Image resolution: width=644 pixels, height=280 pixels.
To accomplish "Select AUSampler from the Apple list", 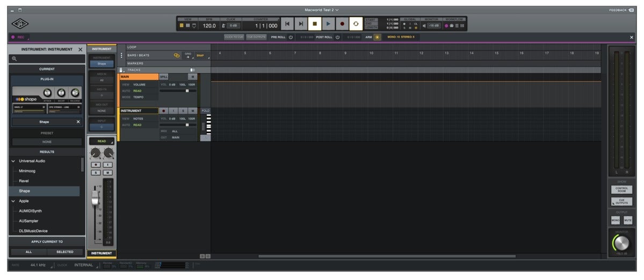I will click(x=28, y=221).
